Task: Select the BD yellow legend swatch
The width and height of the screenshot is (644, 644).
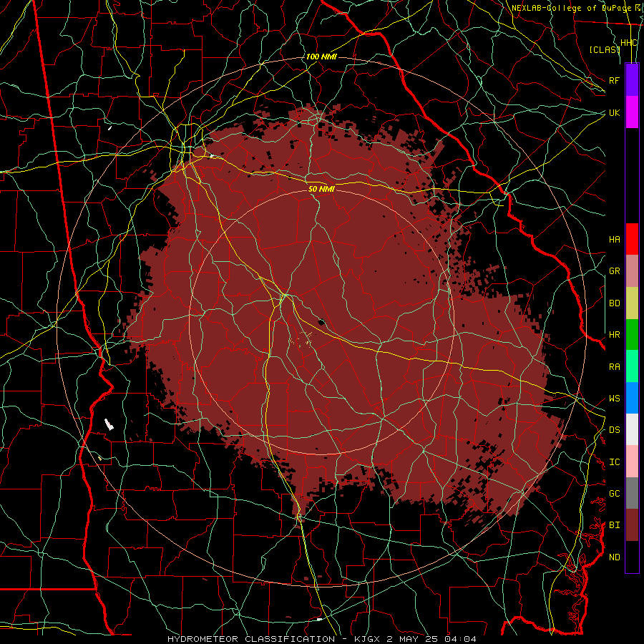Action: point(632,303)
